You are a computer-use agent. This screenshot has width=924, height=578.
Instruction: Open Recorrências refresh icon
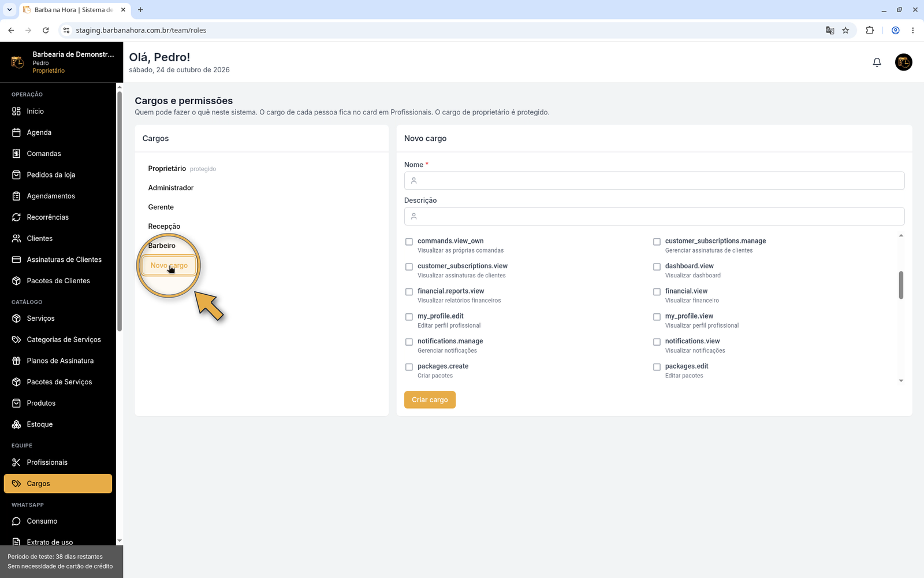(16, 217)
